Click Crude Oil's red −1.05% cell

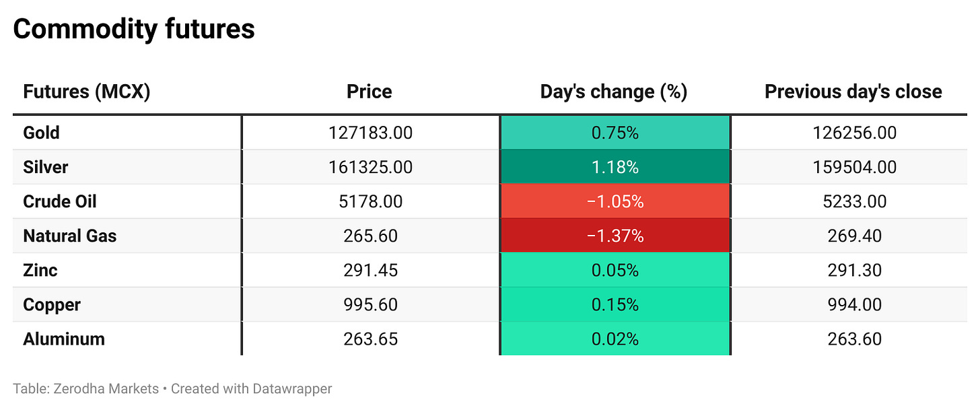(x=615, y=201)
